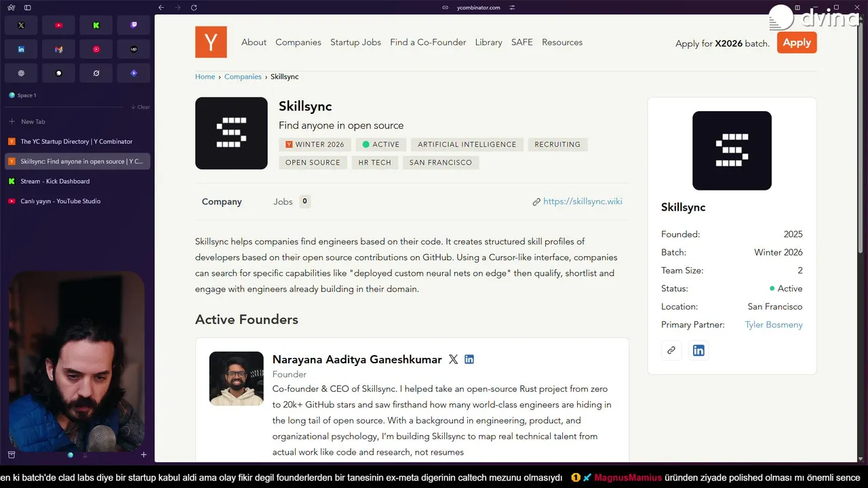Viewport: 868px width, 488px height.
Task: Open the archive icon at sidebar bottom
Action: click(x=12, y=455)
